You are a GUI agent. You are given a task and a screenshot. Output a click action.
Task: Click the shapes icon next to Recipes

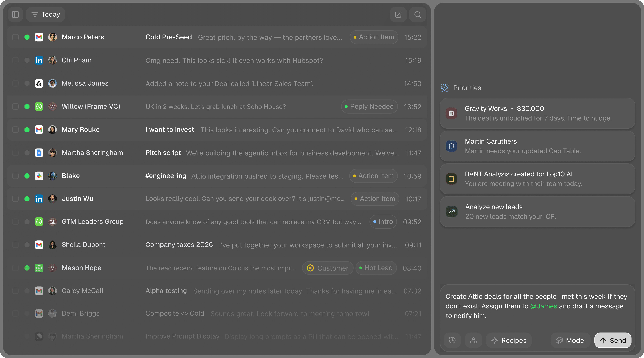(x=473, y=340)
